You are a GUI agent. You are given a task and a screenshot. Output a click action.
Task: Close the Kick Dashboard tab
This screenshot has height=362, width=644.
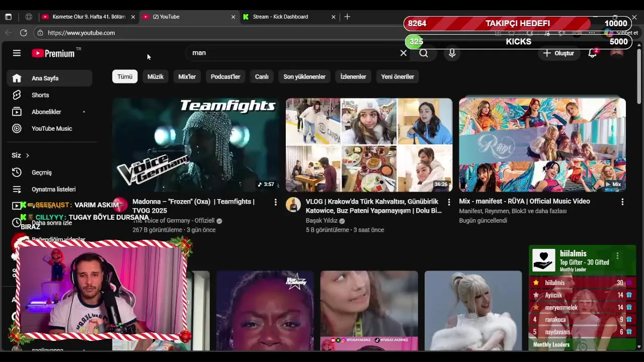tap(333, 17)
